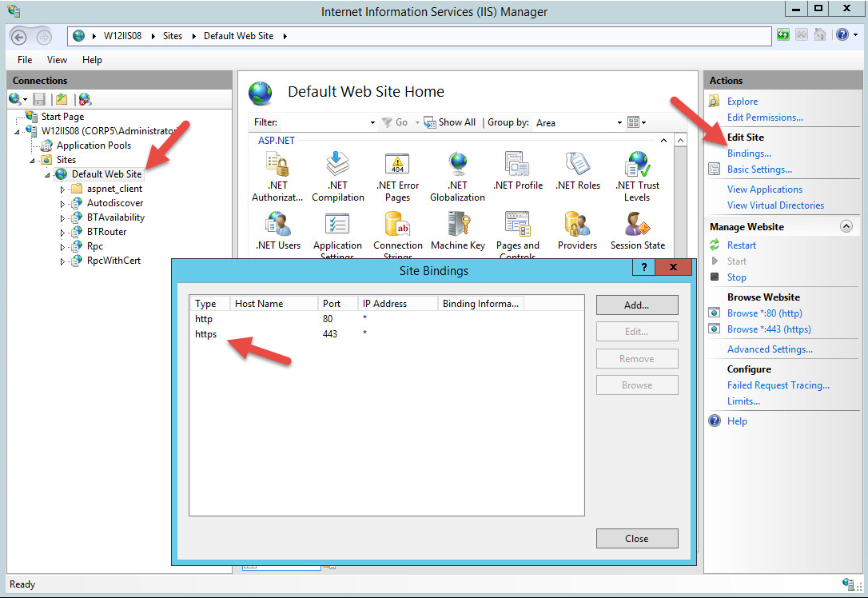Click the Bindings... link in Actions
The image size is (868, 598).
click(x=749, y=153)
